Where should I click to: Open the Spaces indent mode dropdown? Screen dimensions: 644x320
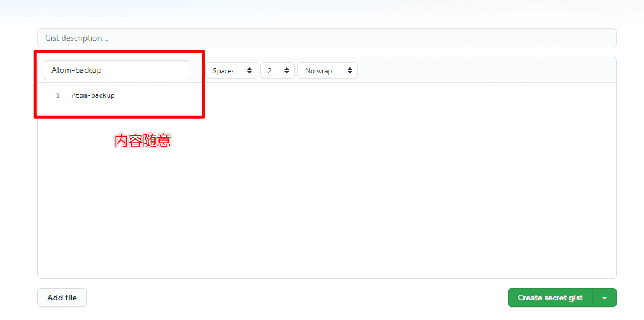click(231, 71)
